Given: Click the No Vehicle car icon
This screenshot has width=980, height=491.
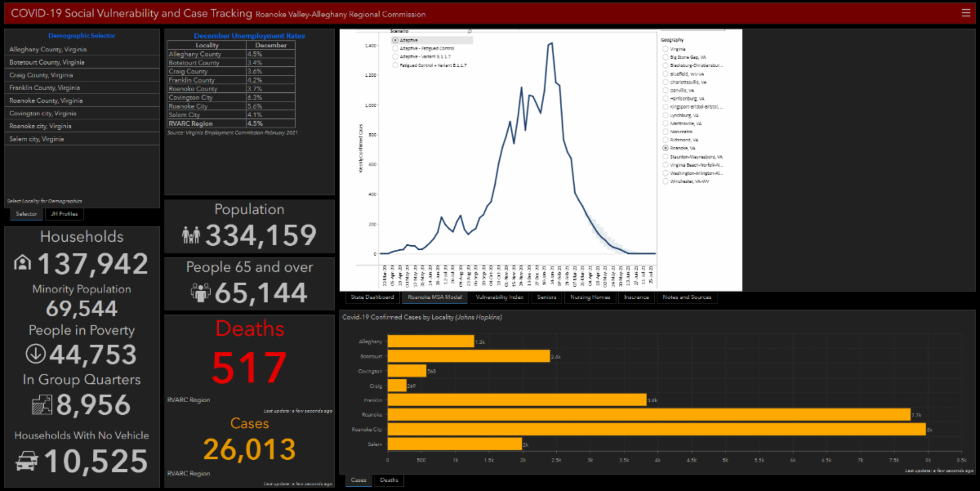Looking at the screenshot, I should click(28, 461).
